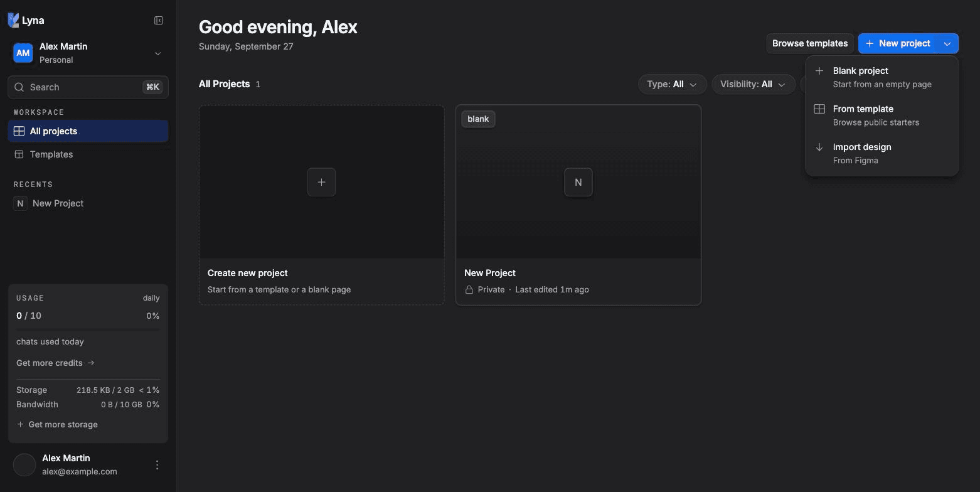Click the down-arrow icon for Import design
The width and height of the screenshot is (980, 492).
819,147
